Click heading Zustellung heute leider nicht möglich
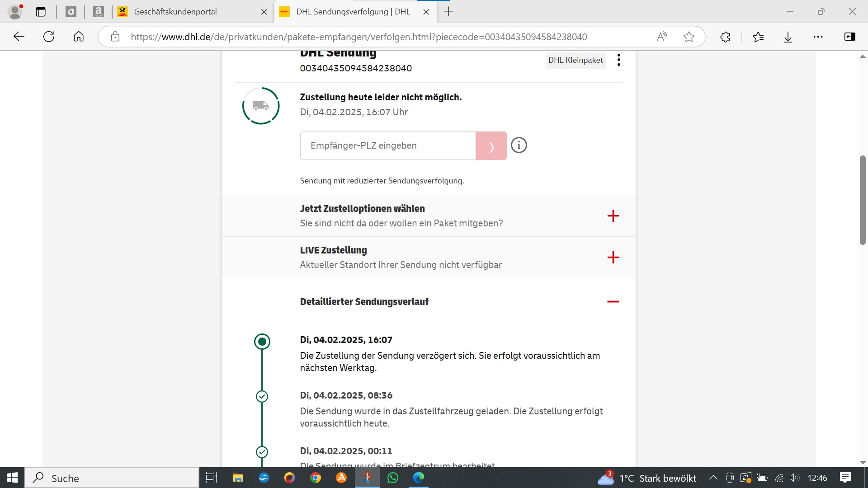The image size is (868, 488). tap(381, 97)
